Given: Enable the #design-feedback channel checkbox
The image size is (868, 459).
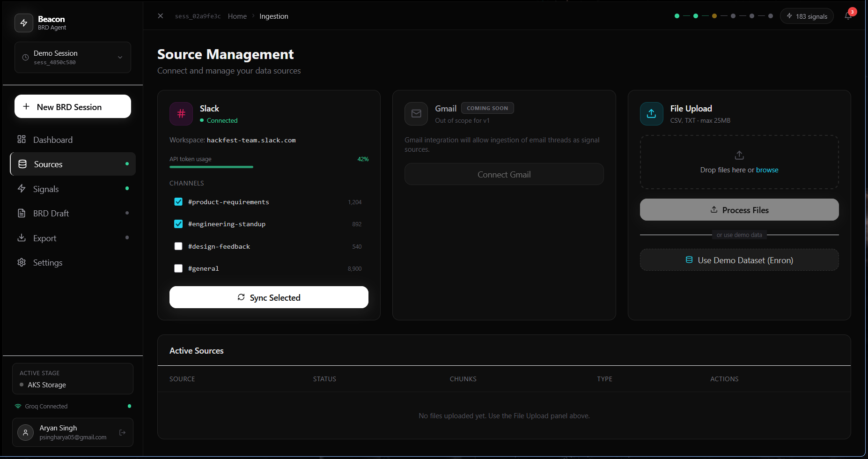Looking at the screenshot, I should 178,246.
